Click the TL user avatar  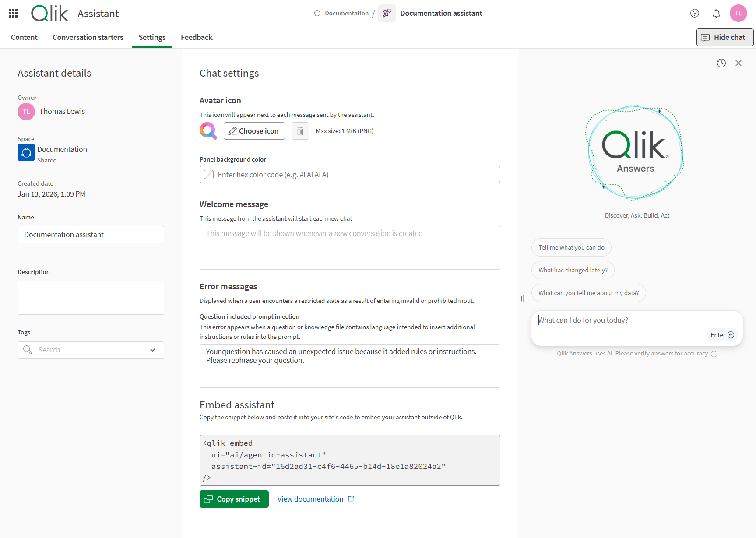(x=738, y=13)
